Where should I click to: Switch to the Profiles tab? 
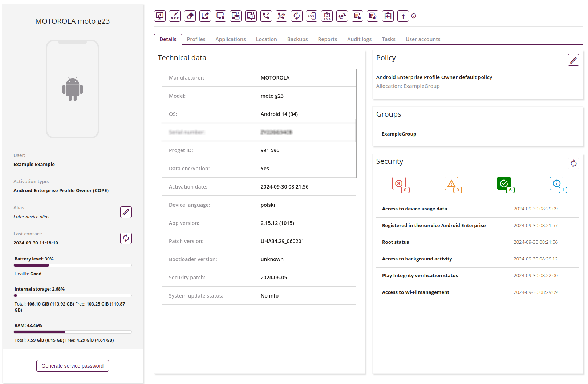[x=196, y=39]
